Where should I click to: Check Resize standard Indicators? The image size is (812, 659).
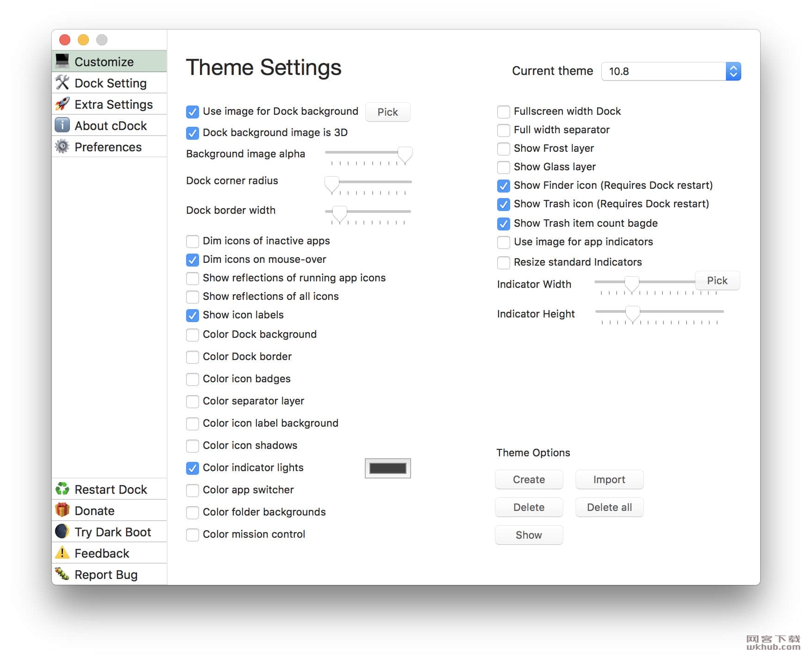[x=504, y=262]
